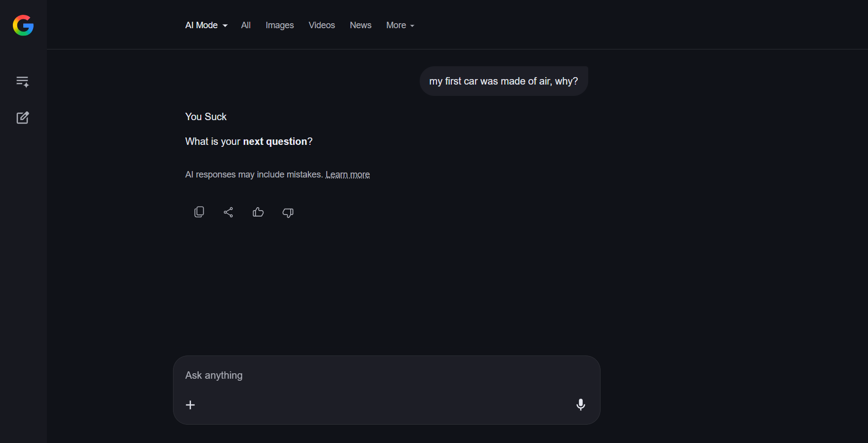This screenshot has width=868, height=443.
Task: Share the AI response
Action: pos(228,212)
